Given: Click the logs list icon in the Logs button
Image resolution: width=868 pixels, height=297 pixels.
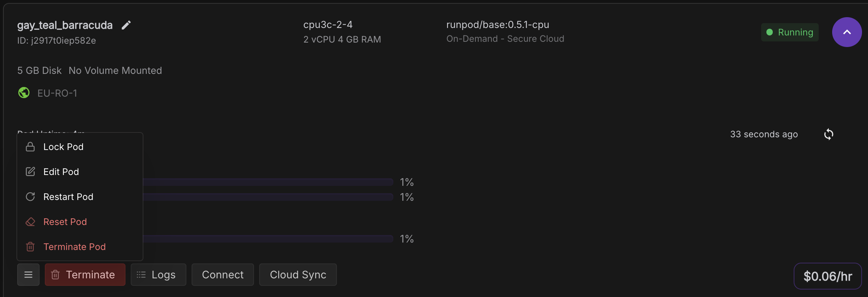Looking at the screenshot, I should click(141, 275).
